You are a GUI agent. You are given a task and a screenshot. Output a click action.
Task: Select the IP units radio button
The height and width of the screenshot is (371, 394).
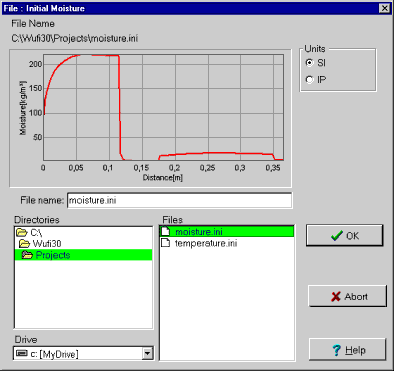(310, 80)
